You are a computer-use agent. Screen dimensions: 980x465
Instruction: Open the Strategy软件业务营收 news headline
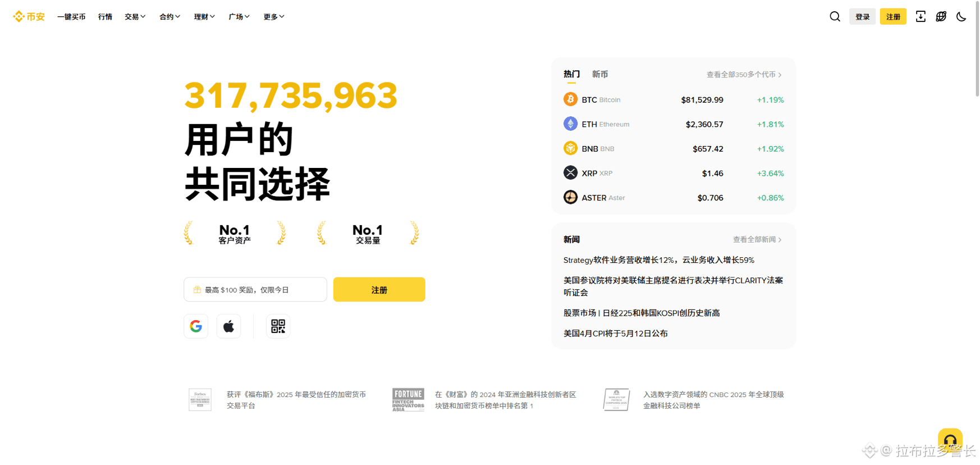click(659, 260)
